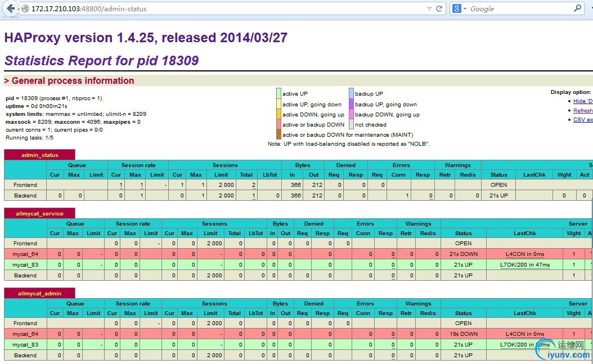The width and height of the screenshot is (593, 364).
Task: Open the CSV export link
Action: pos(583,119)
